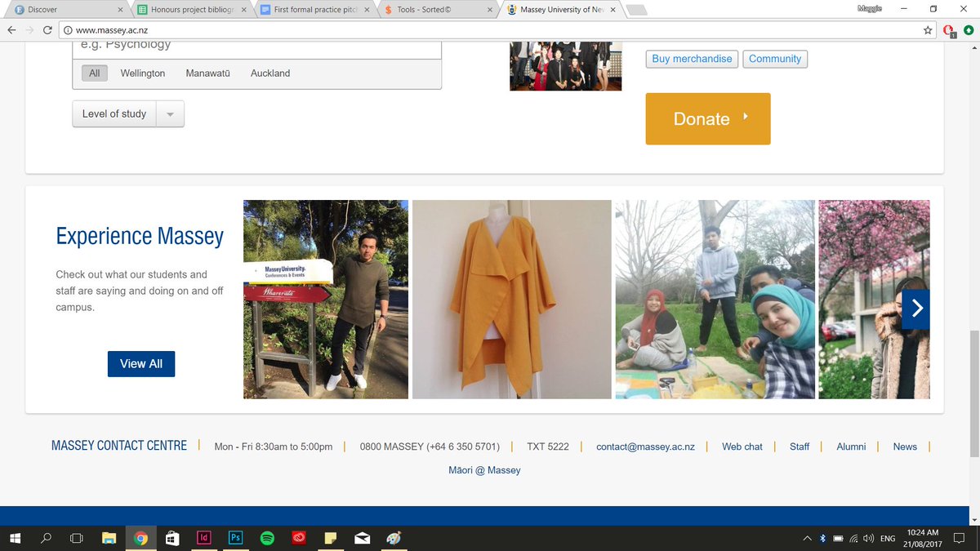This screenshot has width=980, height=551.
Task: Open the News footer link
Action: click(905, 447)
